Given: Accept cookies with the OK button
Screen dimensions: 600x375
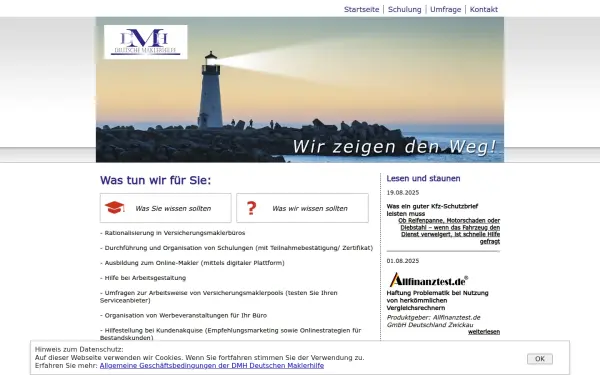Looking at the screenshot, I should click(x=540, y=359).
